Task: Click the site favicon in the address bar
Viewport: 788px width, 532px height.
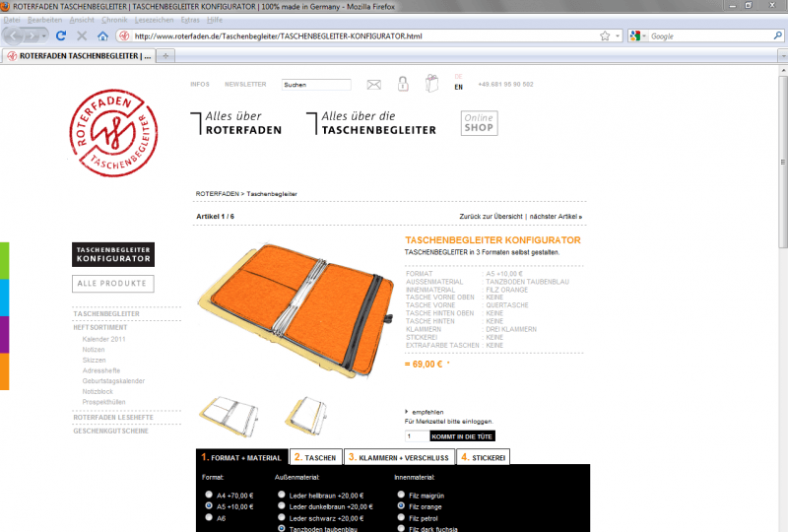Action: (124, 35)
